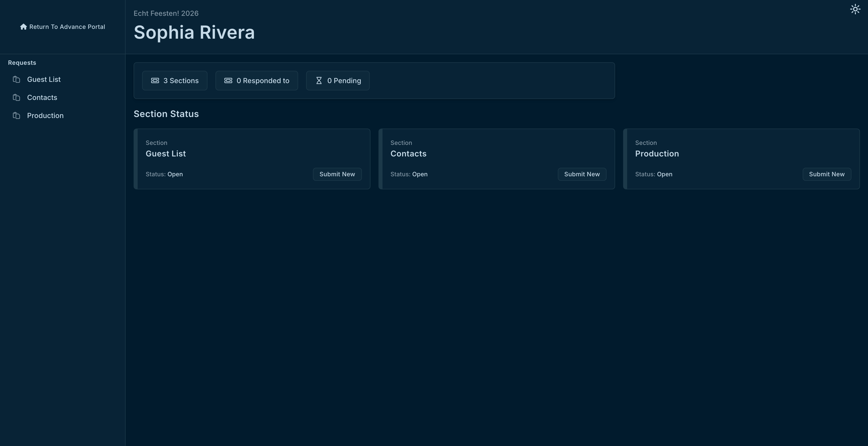This screenshot has height=446, width=868.
Task: Click the home icon beside Return To Advance Portal
Action: (x=23, y=27)
